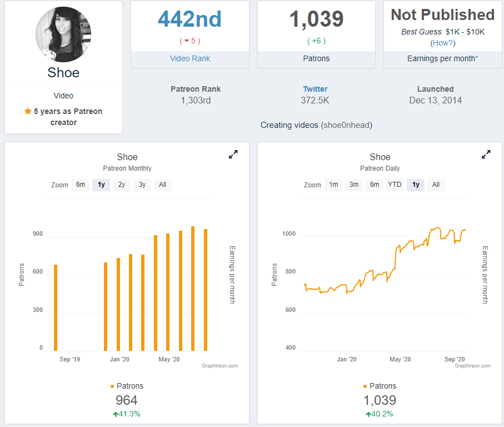The height and width of the screenshot is (427, 504).
Task: Click the launch date Dec 13, 2014
Action: (x=436, y=101)
